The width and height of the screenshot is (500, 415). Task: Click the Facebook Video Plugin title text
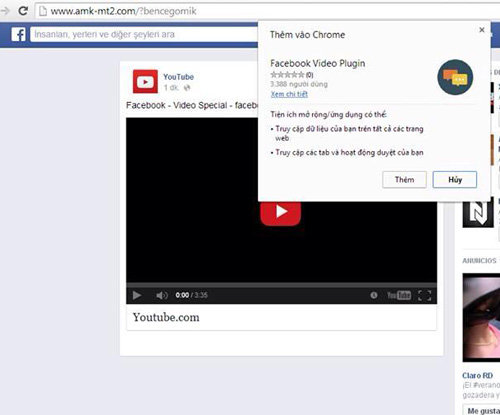point(317,63)
